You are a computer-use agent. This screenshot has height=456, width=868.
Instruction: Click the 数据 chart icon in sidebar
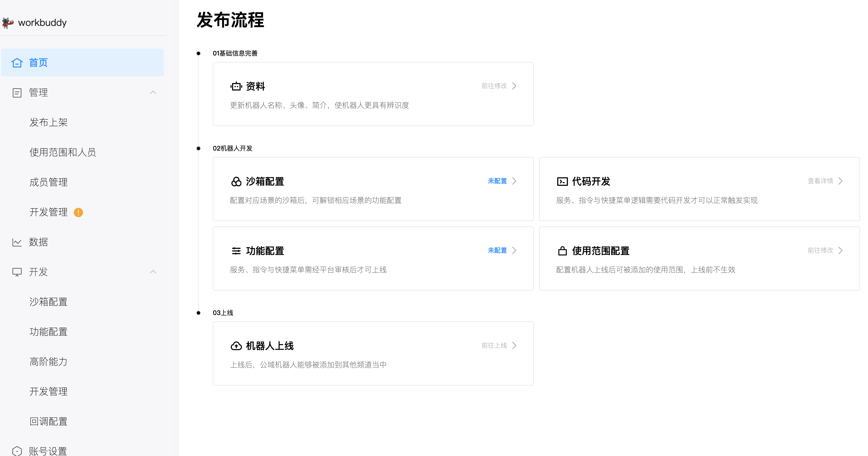[x=17, y=242]
